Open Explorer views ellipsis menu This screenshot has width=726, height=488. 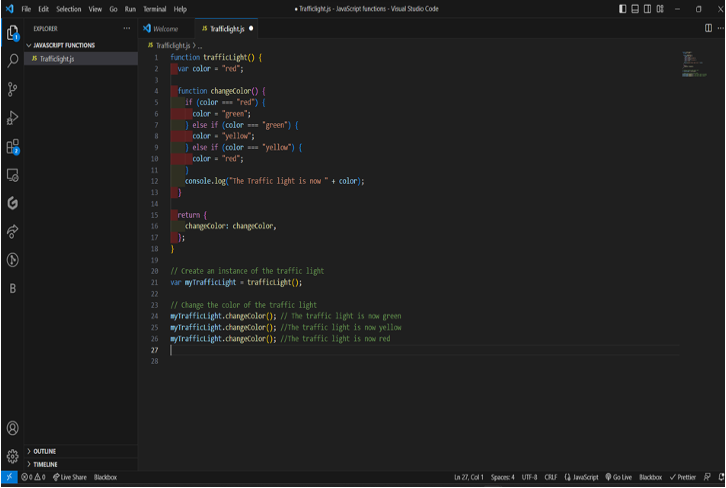[x=126, y=29]
